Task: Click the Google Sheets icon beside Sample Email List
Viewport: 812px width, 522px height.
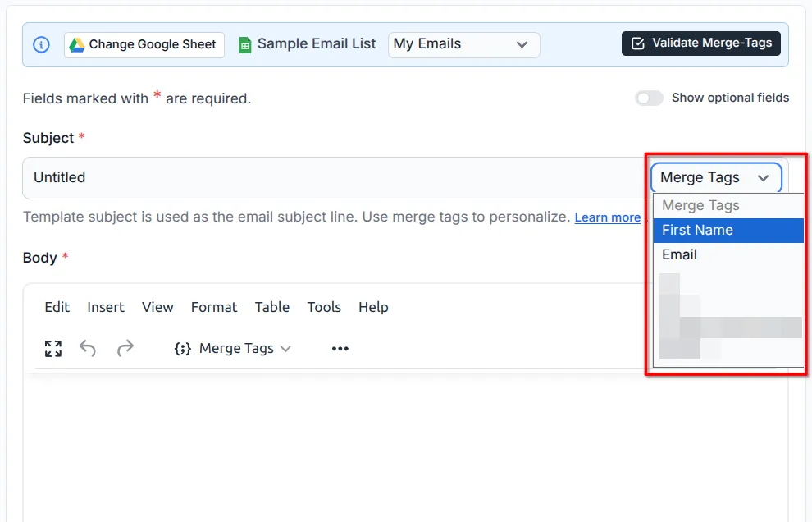Action: tap(244, 44)
